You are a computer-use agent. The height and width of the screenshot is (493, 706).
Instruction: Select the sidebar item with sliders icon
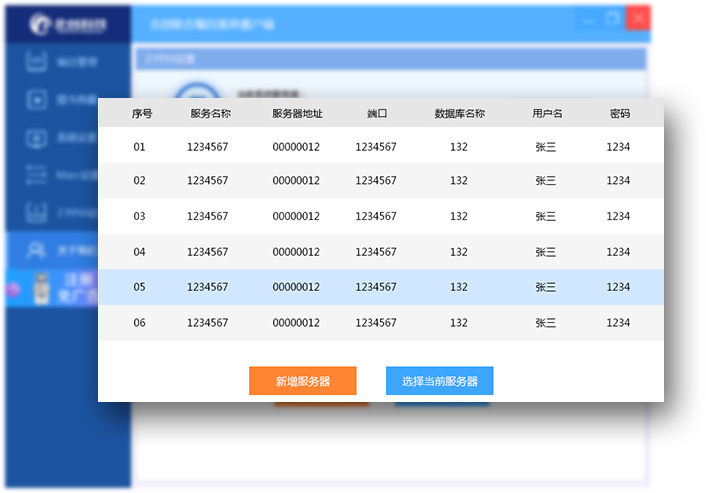coord(37,175)
